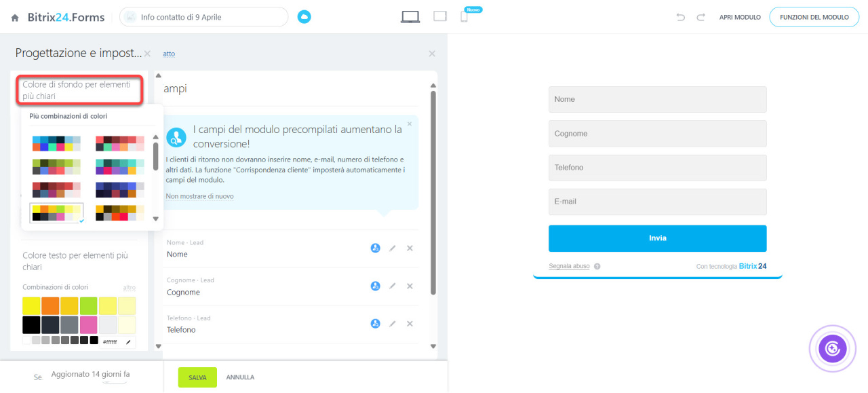Image resolution: width=868 pixels, height=393 pixels.
Task: Remove the Cognome field
Action: [410, 286]
